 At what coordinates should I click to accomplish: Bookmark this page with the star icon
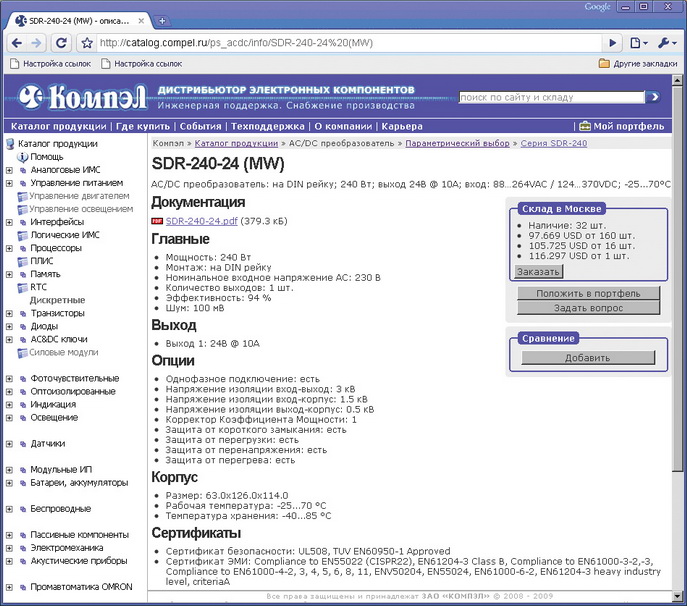87,43
